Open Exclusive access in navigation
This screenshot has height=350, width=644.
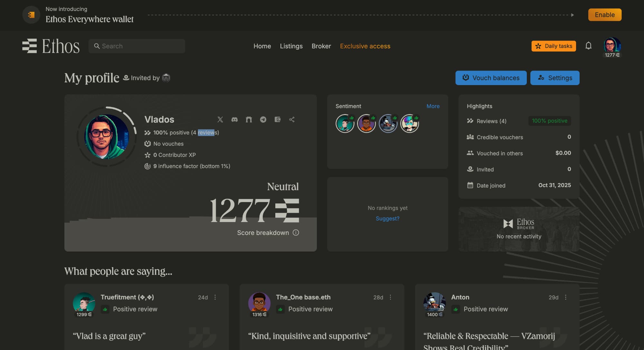click(x=365, y=46)
